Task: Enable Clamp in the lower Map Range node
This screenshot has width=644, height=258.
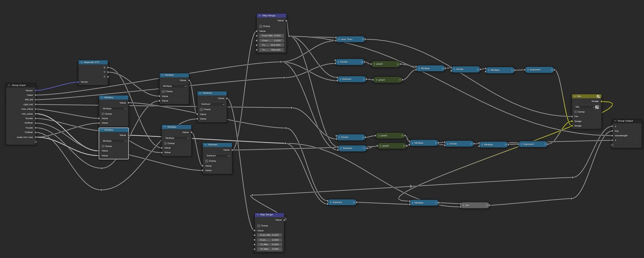Action: point(259,226)
